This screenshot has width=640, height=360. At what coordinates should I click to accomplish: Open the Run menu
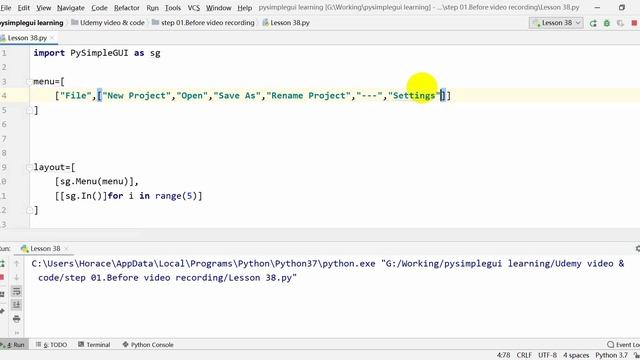(x=153, y=8)
